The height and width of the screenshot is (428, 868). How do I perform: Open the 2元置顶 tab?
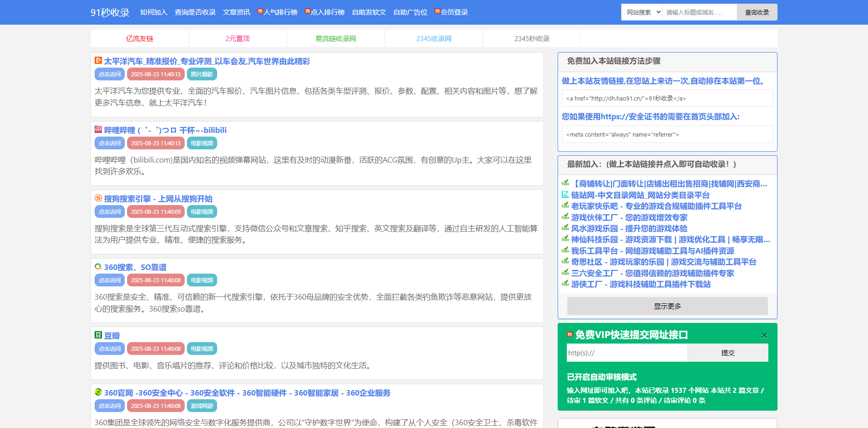pyautogui.click(x=238, y=38)
